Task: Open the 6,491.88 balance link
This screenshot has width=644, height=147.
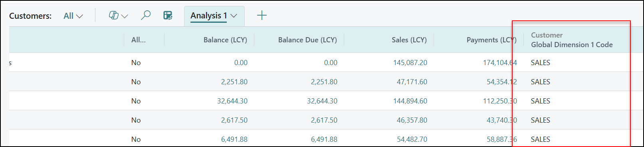Action: coord(234,139)
